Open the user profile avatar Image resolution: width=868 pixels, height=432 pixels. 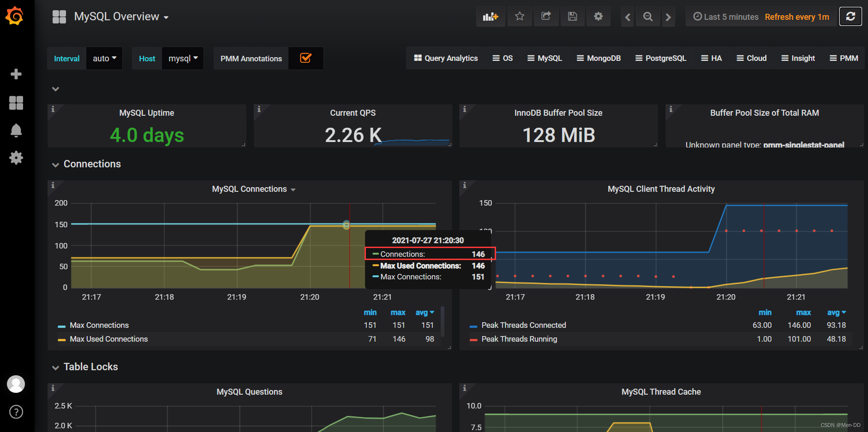pyautogui.click(x=16, y=384)
